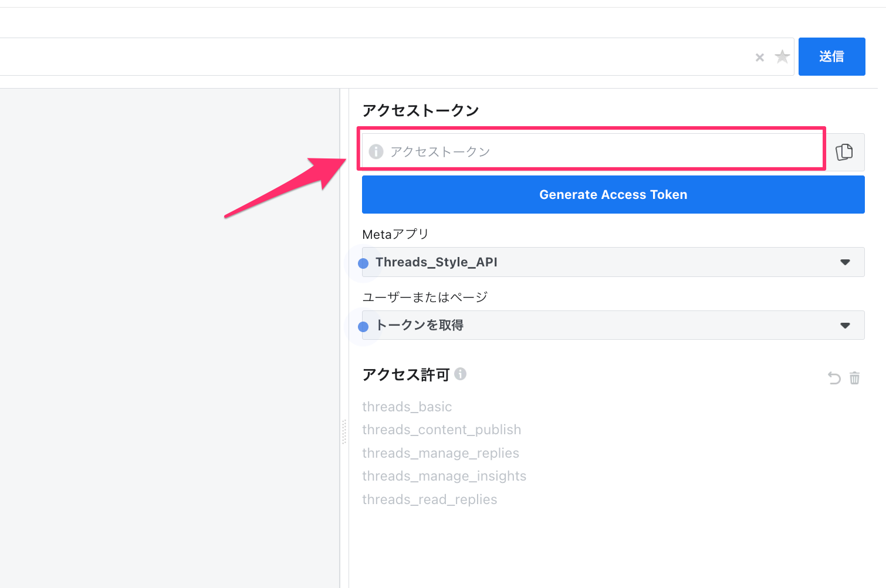Image resolution: width=886 pixels, height=588 pixels.
Task: Expand the トークンを取得 dropdown
Action: (613, 325)
